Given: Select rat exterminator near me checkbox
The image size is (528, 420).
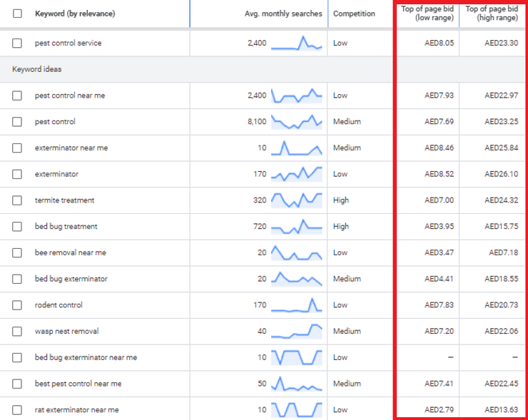Looking at the screenshot, I should point(17,410).
